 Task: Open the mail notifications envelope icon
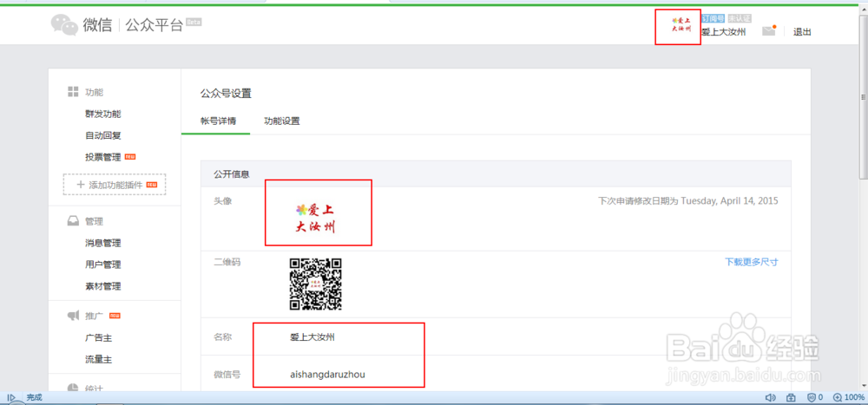(769, 31)
